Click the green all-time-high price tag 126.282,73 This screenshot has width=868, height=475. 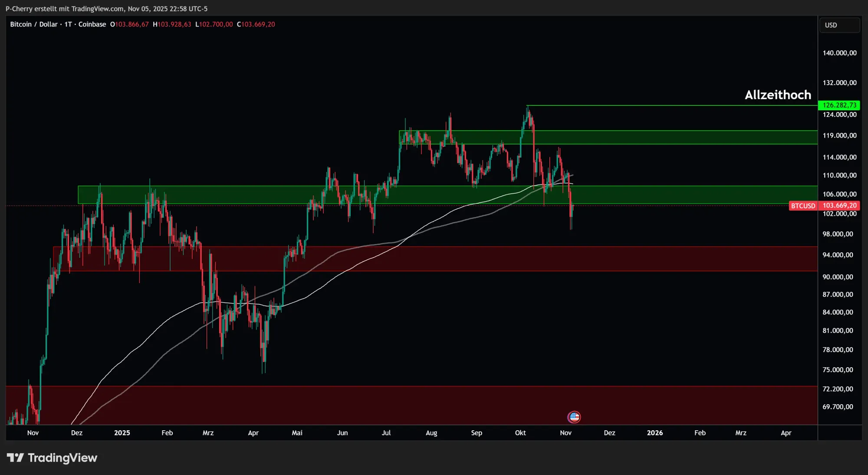tap(839, 105)
